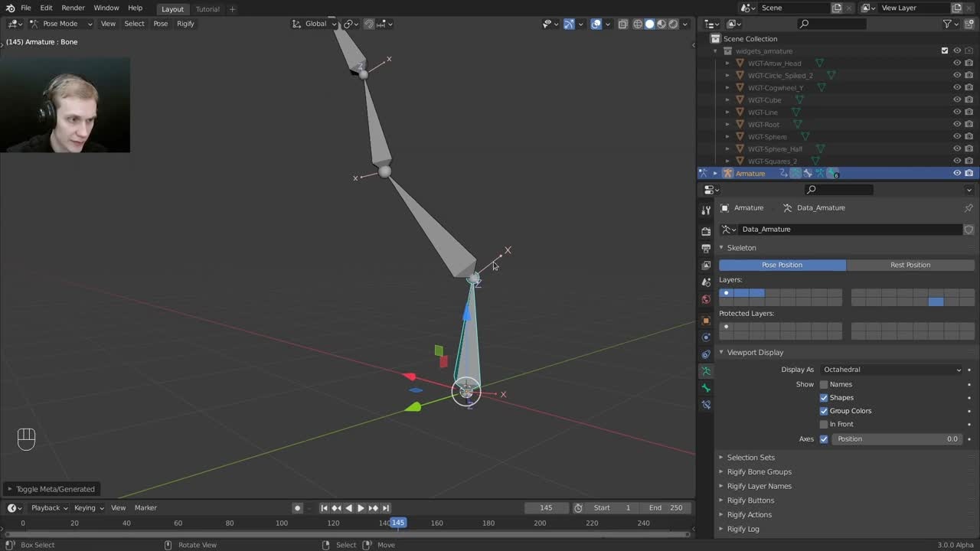This screenshot has width=980, height=551.
Task: Expand the Rigify Bone Groups panel
Action: pyautogui.click(x=759, y=472)
